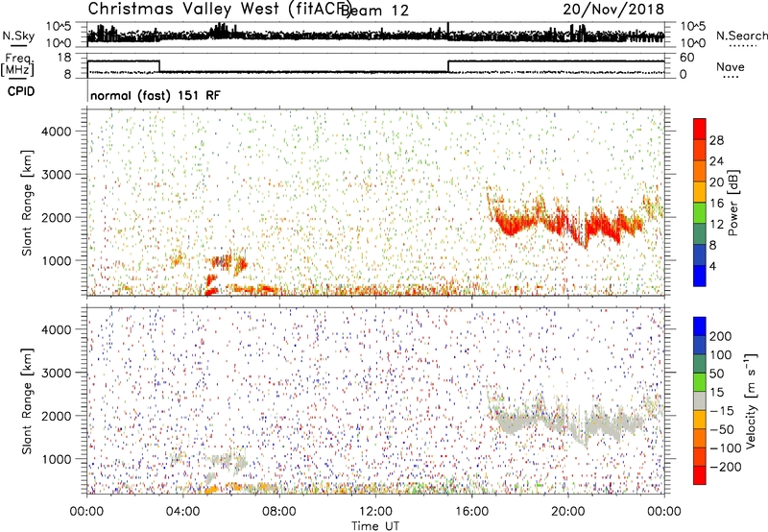This screenshot has height=532, width=768.
Task: Click the '10^5' label on the left noise axis
Action: [x=59, y=27]
